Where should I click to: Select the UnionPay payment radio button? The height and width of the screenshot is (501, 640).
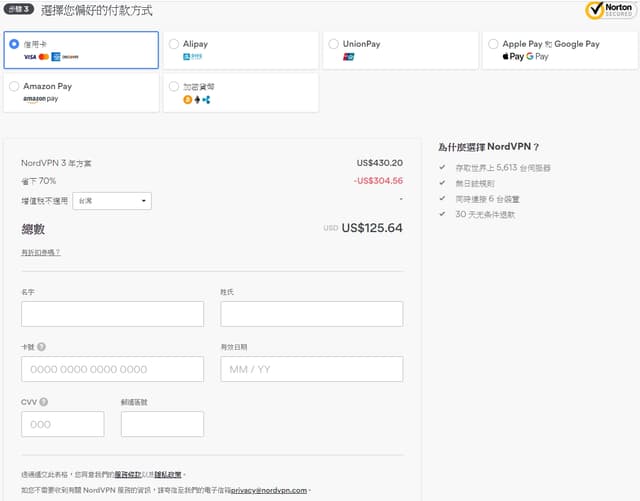[333, 44]
